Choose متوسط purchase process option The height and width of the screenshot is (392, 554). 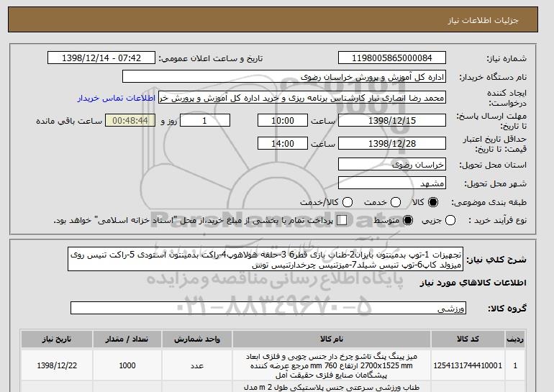pyautogui.click(x=408, y=220)
